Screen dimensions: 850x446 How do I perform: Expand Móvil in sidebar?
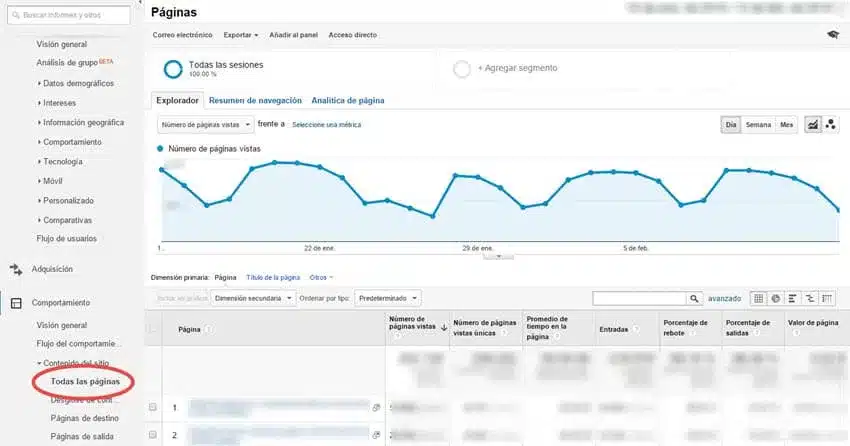[50, 181]
